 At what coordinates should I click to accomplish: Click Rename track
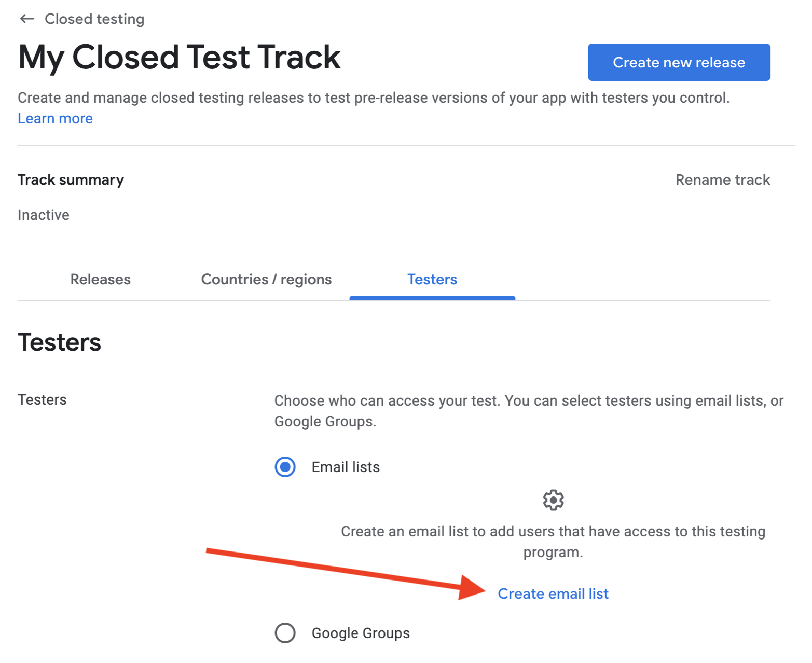(723, 180)
